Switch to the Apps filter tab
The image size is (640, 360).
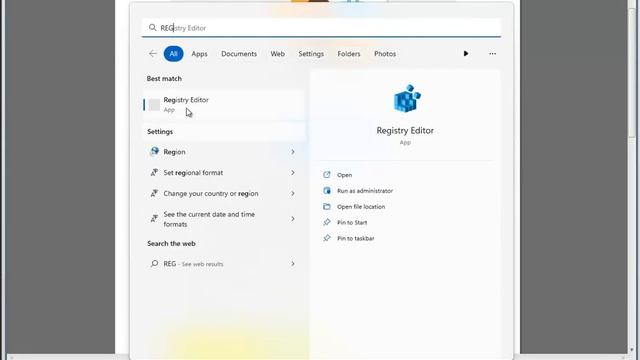coord(199,54)
